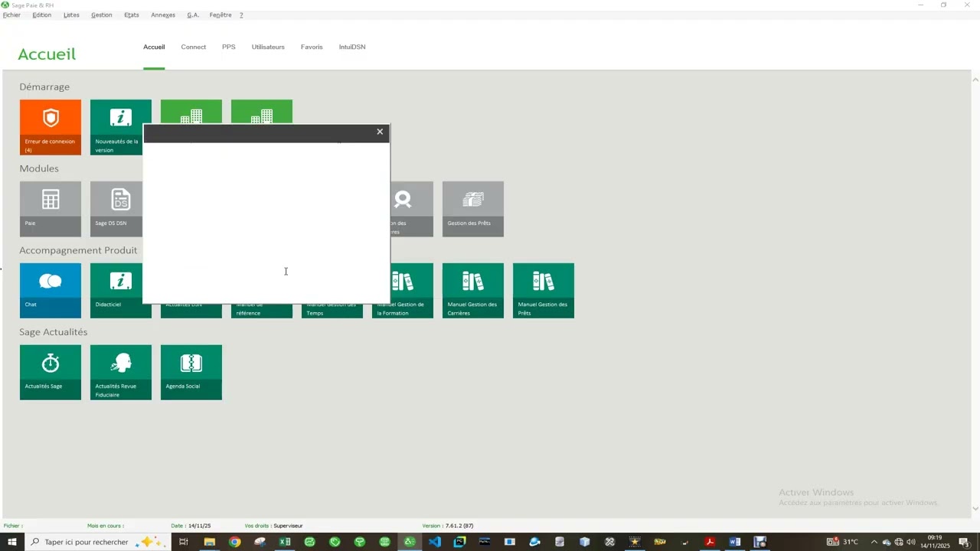
Task: Switch to the Favoris tab
Action: coord(312,47)
